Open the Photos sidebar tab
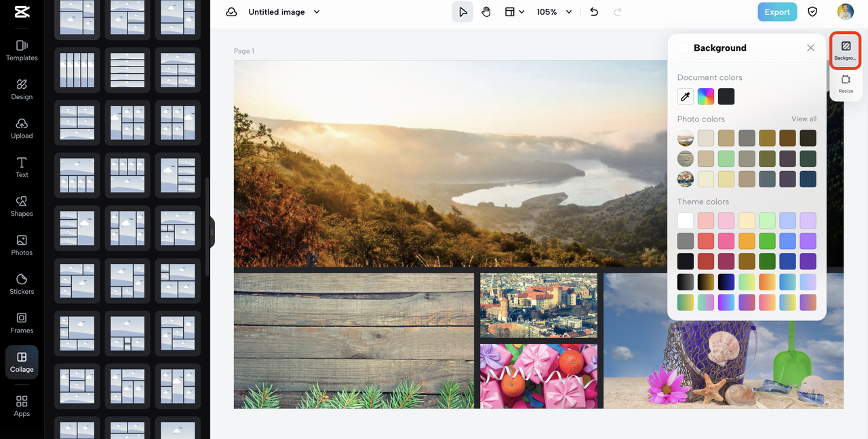Image resolution: width=868 pixels, height=439 pixels. click(22, 245)
